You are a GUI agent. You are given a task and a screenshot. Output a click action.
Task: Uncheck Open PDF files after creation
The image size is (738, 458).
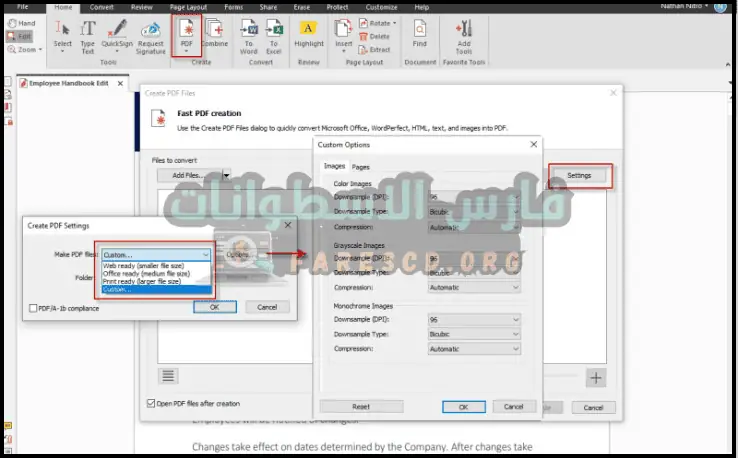pyautogui.click(x=151, y=404)
